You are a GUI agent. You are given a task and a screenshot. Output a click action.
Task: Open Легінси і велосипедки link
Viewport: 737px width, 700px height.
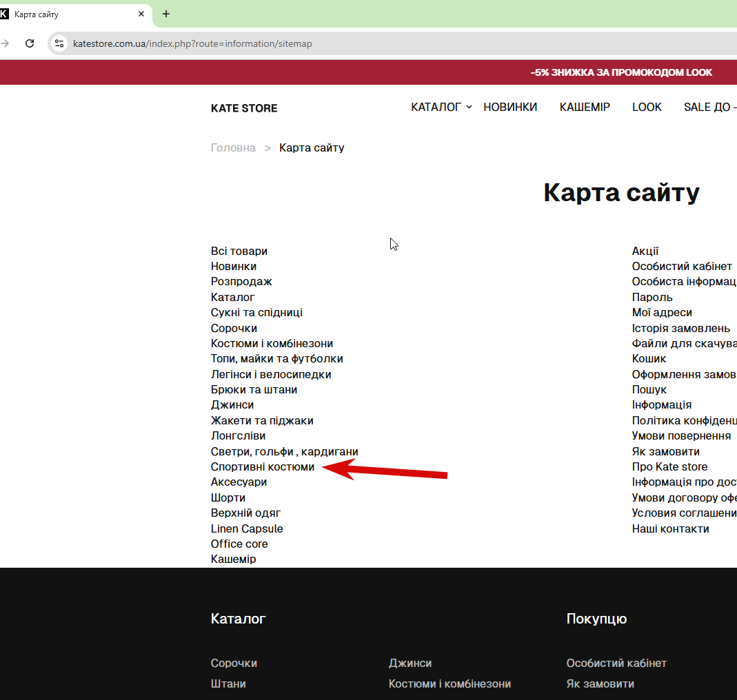271,374
